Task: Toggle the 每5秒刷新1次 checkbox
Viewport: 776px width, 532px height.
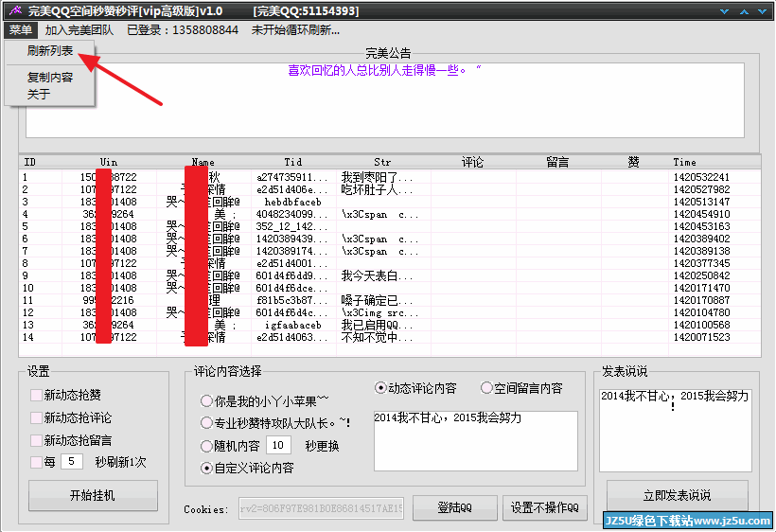Action: click(x=36, y=462)
